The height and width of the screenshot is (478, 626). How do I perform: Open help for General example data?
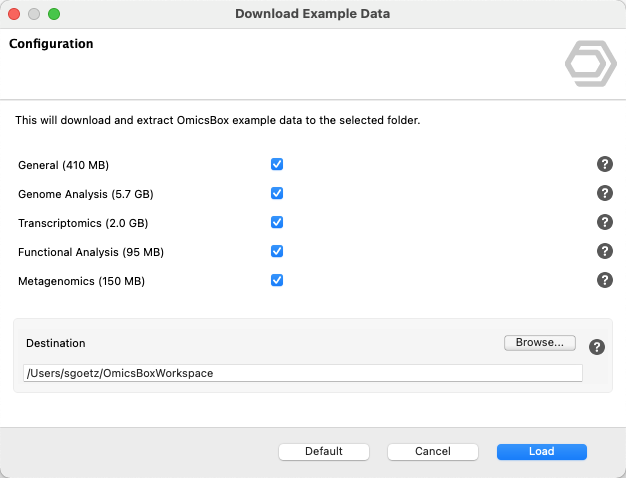coord(605,164)
